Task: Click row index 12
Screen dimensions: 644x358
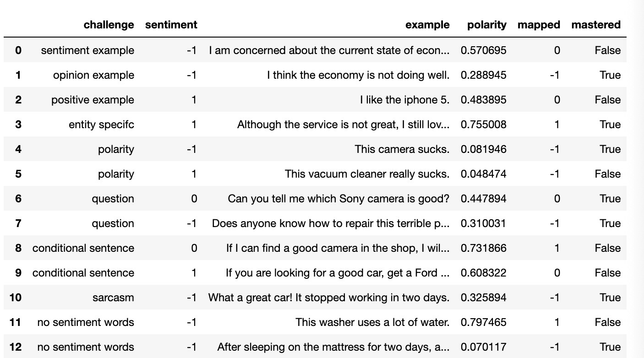Action: point(15,347)
